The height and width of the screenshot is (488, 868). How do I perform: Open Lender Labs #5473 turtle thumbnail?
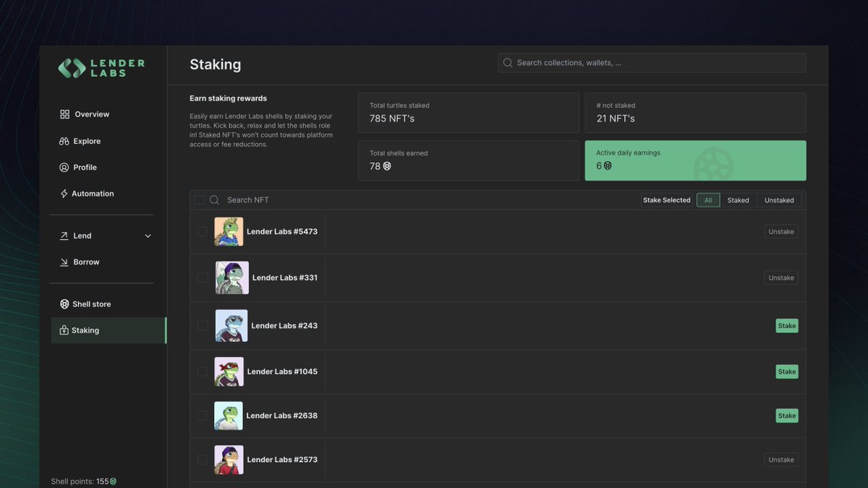[x=229, y=231]
